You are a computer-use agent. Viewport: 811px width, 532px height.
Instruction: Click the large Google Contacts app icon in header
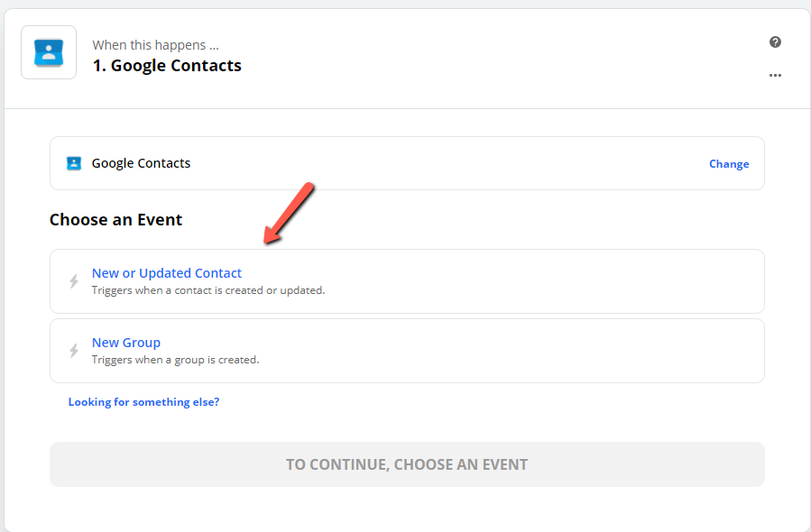coord(49,52)
